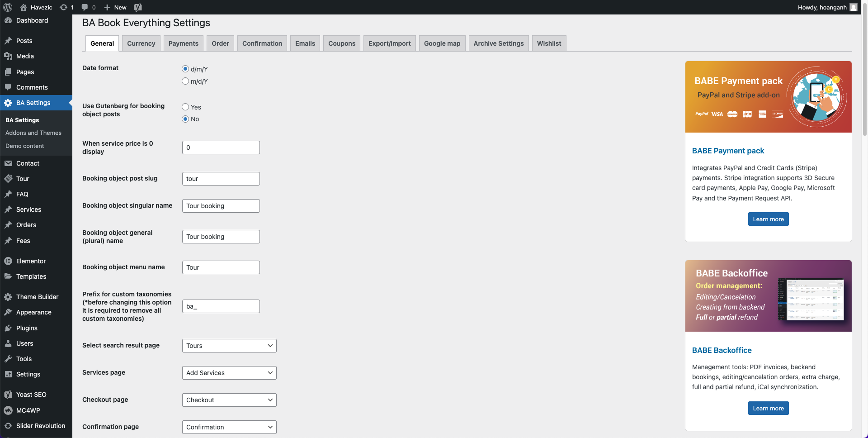Open Addons and Themes submenu
Screen dimensions: 868x438
33,133
